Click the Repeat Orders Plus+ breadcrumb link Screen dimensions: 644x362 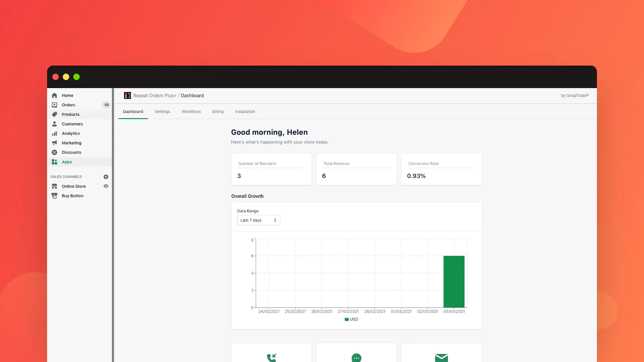tap(155, 96)
